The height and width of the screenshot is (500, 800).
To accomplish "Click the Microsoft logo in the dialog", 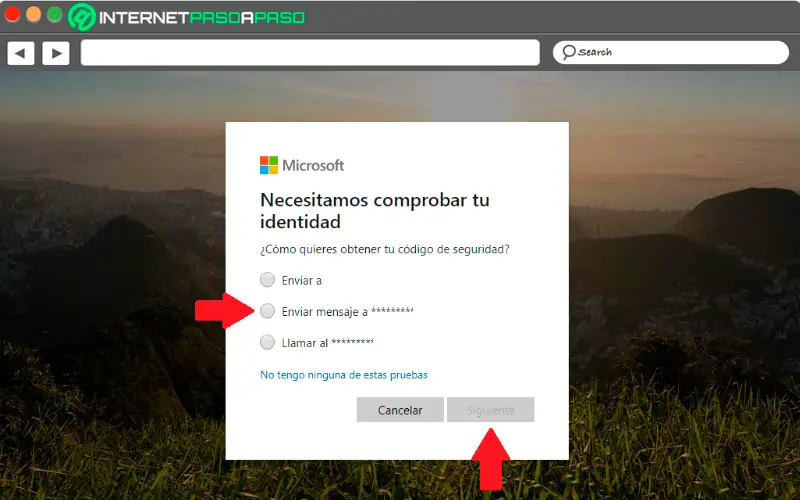I will (x=302, y=165).
